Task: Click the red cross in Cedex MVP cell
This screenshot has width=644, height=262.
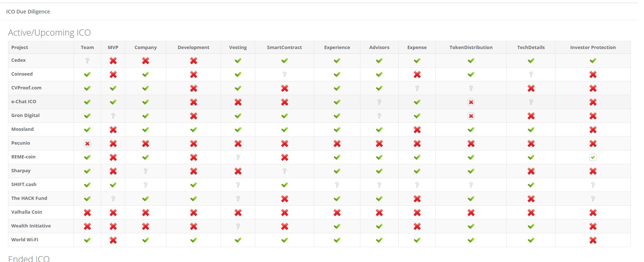Action: point(113,61)
